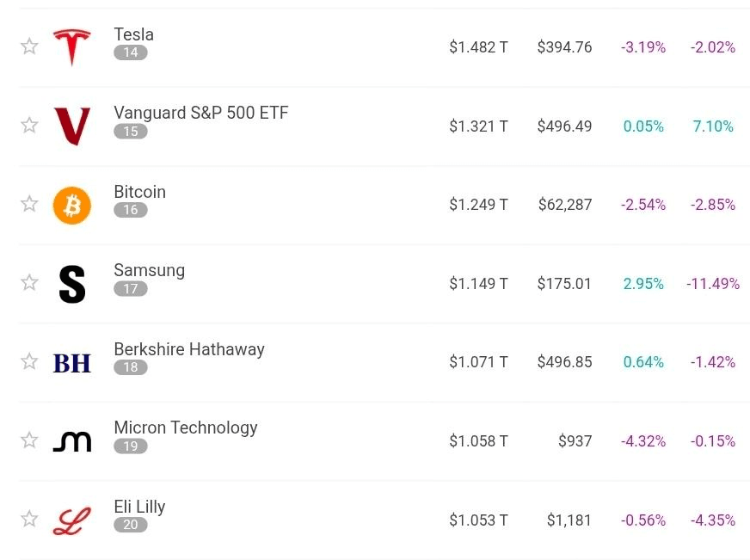The height and width of the screenshot is (560, 750).
Task: Click Samsung's $1.149 T market cap
Action: [478, 284]
